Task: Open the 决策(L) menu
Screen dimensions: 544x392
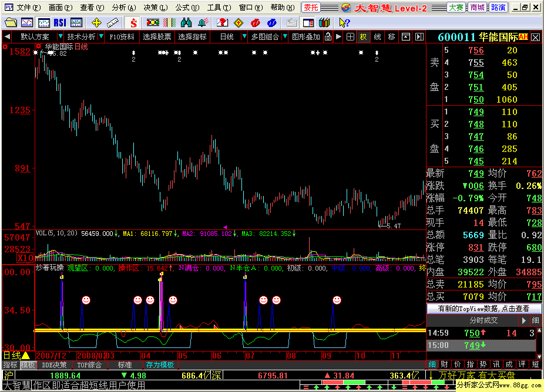Action: click(x=156, y=7)
